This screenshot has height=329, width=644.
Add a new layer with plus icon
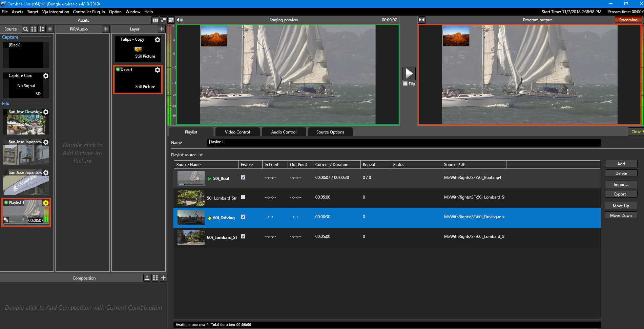pyautogui.click(x=162, y=29)
